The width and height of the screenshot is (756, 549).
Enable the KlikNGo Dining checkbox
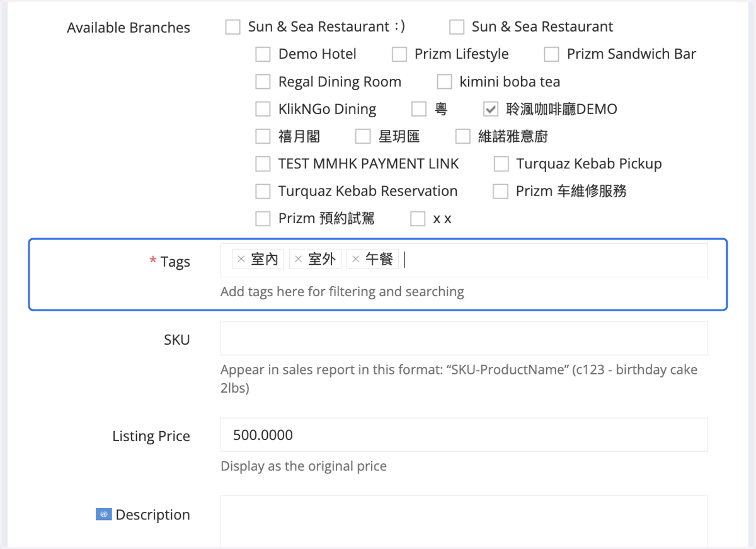(x=263, y=109)
